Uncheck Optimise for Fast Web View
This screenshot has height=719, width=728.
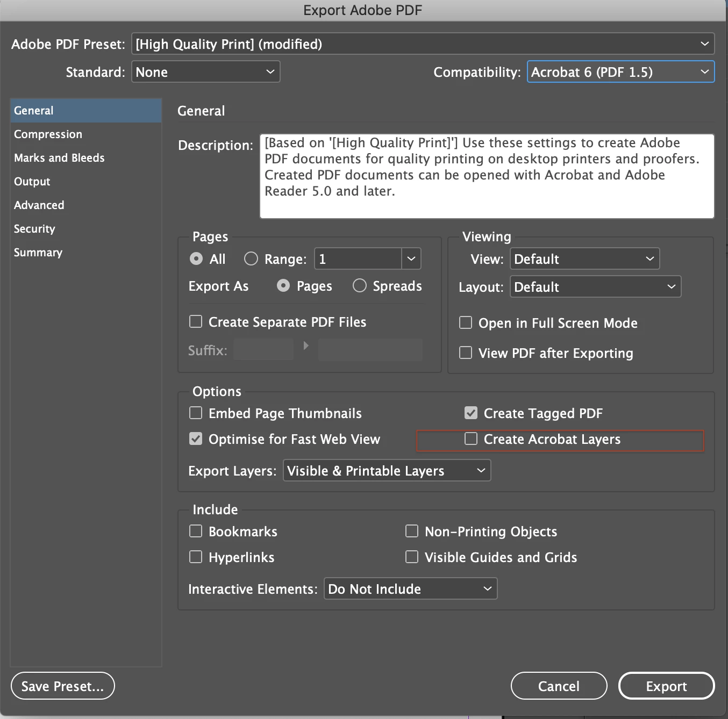click(196, 438)
